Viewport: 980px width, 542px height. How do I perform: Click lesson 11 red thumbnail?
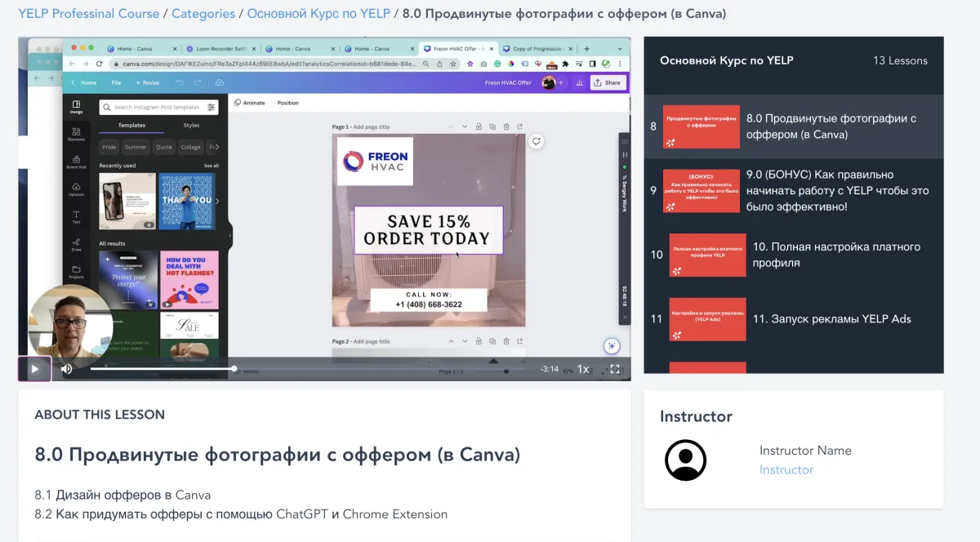707,319
